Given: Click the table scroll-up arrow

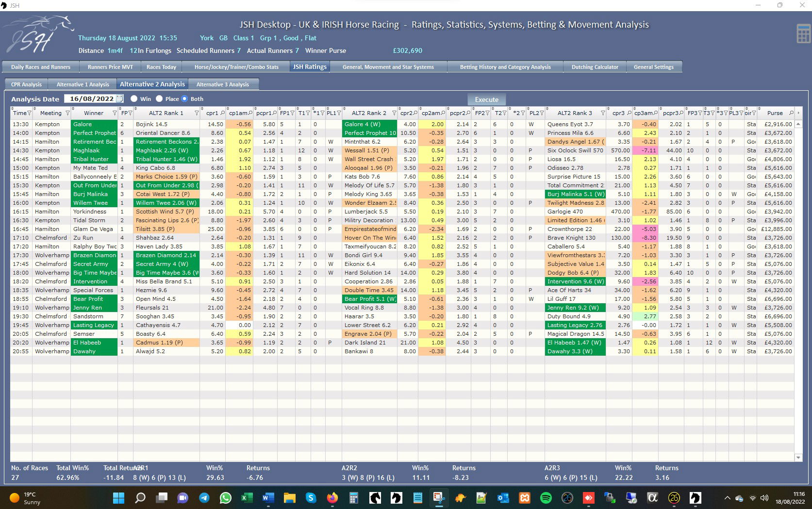Looking at the screenshot, I should (x=798, y=124).
